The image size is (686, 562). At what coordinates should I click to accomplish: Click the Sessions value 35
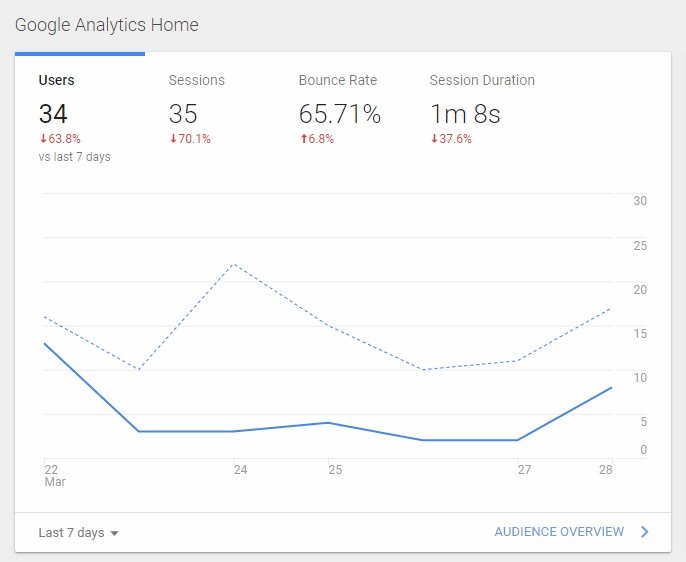tap(183, 114)
